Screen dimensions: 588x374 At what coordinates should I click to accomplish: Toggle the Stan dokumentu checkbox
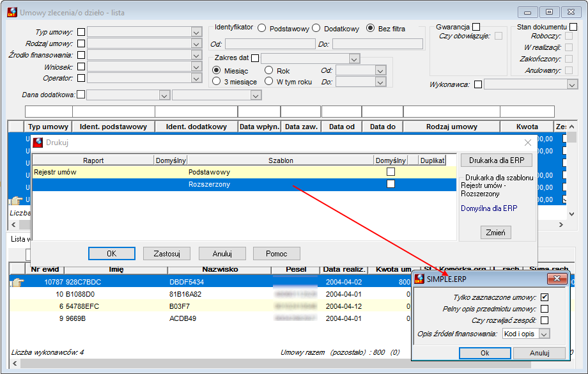pyautogui.click(x=573, y=27)
